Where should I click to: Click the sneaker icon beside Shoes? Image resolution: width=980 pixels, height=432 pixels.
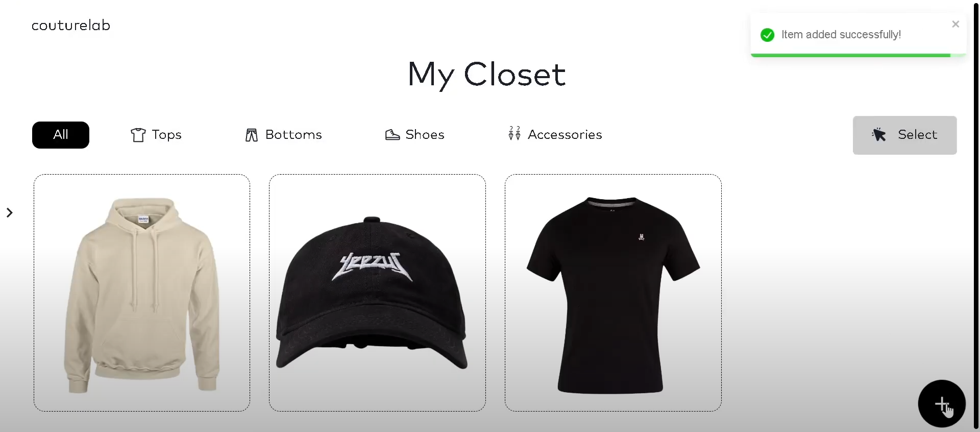tap(393, 135)
